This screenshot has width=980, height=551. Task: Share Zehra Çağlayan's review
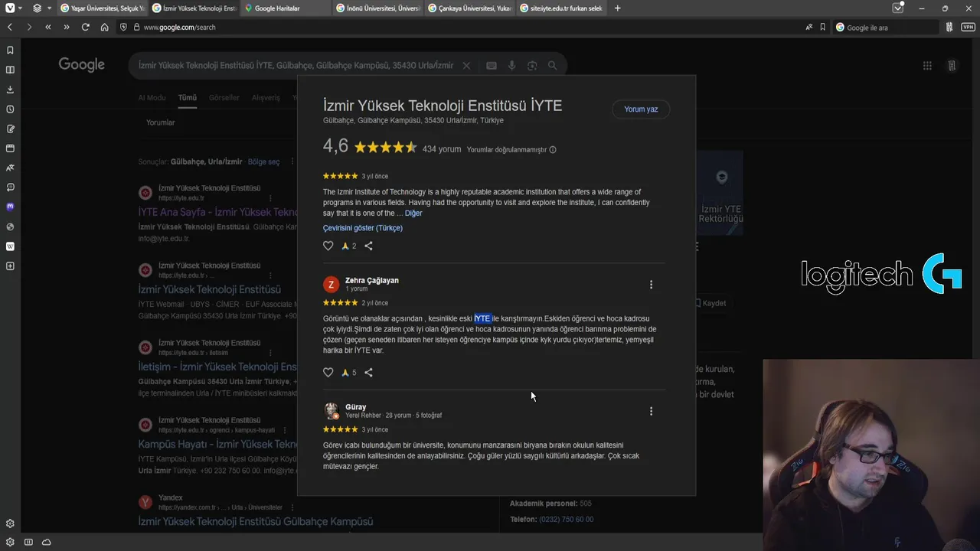pos(368,373)
